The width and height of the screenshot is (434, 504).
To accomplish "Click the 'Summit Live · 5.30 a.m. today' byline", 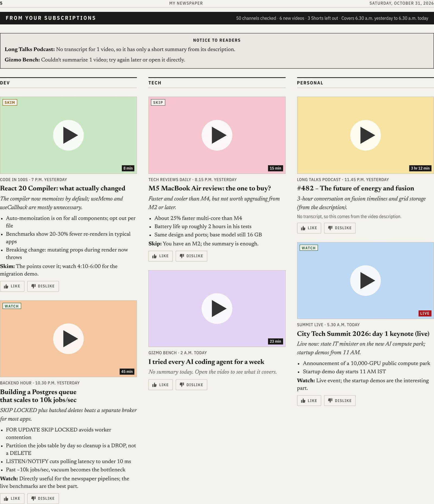I will coord(328,325).
